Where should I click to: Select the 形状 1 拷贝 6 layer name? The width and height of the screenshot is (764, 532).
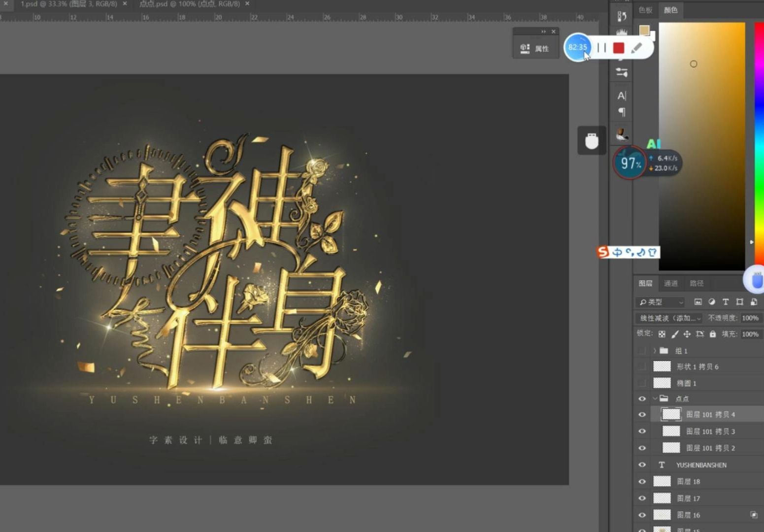[698, 366]
